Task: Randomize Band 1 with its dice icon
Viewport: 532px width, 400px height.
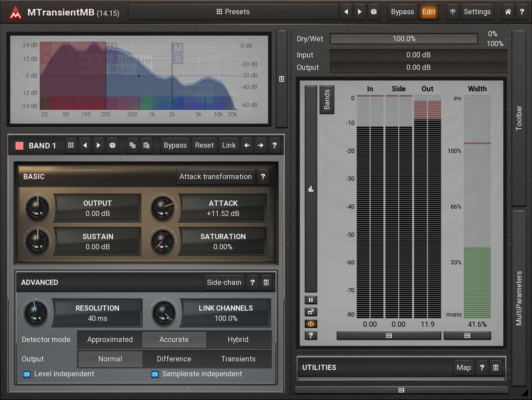Action: pyautogui.click(x=112, y=145)
